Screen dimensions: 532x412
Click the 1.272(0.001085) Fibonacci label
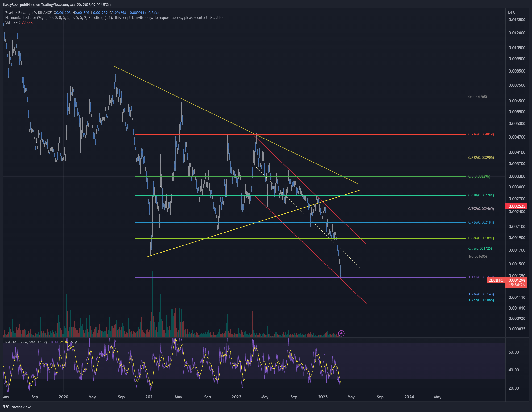point(481,300)
